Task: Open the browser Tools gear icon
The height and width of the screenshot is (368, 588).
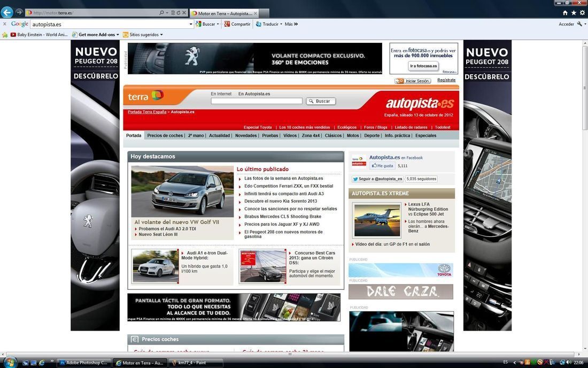Action: click(582, 13)
